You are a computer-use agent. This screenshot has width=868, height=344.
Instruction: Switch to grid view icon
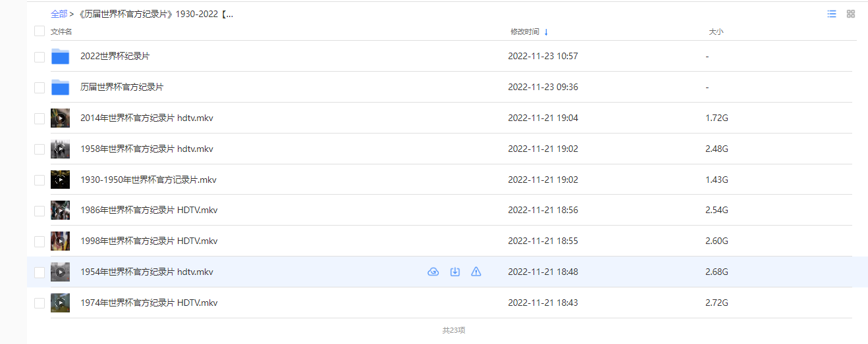click(851, 14)
